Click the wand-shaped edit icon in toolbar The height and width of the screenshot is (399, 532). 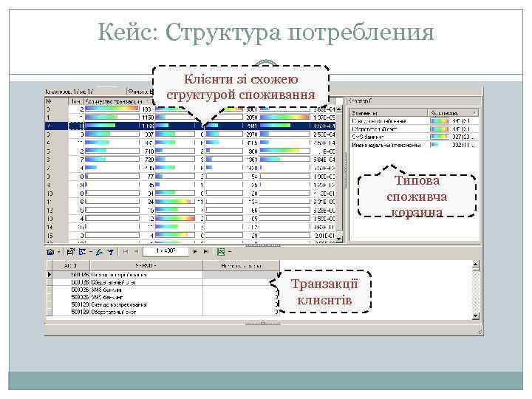tap(99, 252)
